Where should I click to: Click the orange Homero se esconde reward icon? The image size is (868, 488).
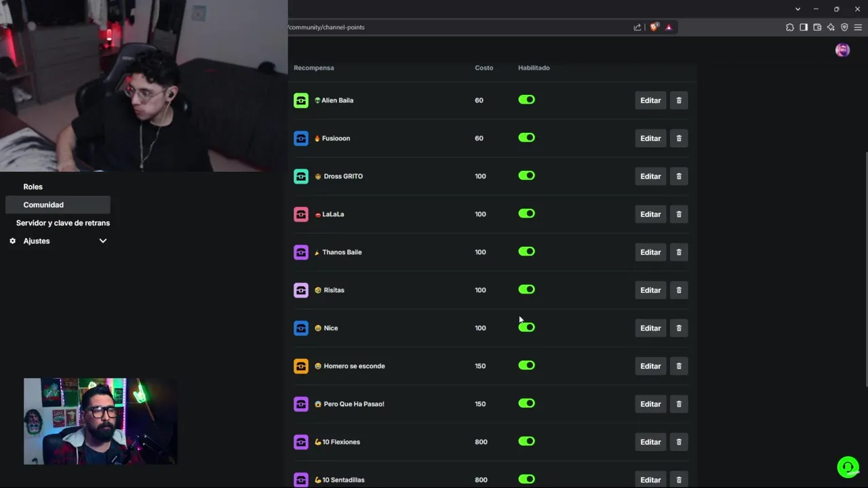(x=301, y=366)
